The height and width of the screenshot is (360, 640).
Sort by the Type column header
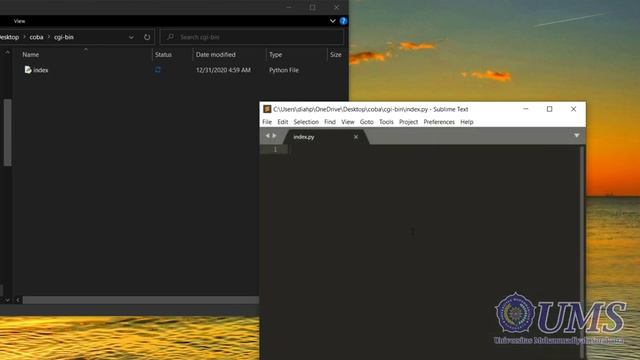276,55
